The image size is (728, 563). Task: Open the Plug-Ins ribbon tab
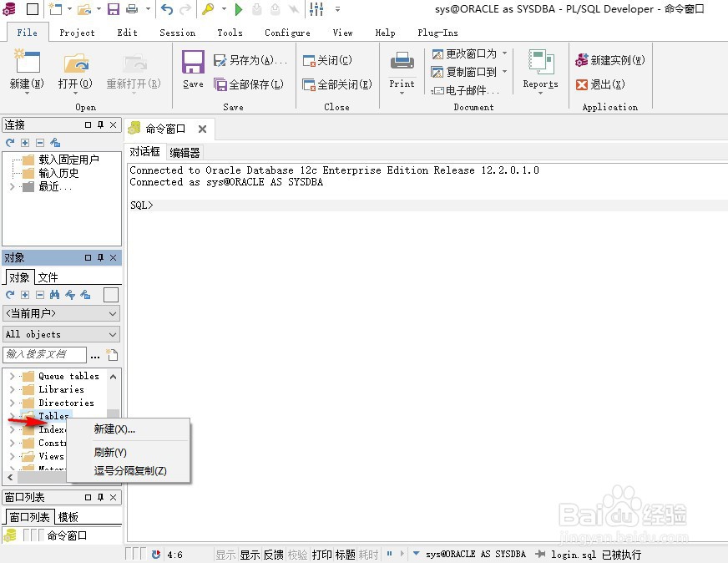pyautogui.click(x=437, y=33)
